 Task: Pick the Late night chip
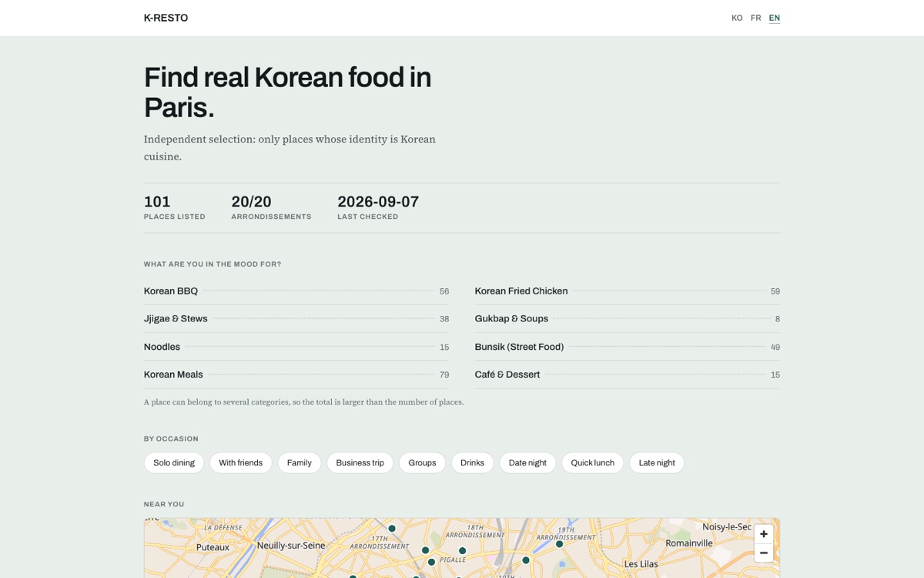point(657,462)
